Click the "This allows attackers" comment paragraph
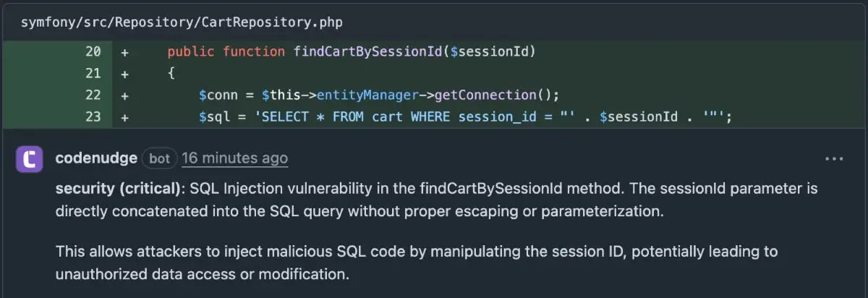868x298 pixels. 416,263
